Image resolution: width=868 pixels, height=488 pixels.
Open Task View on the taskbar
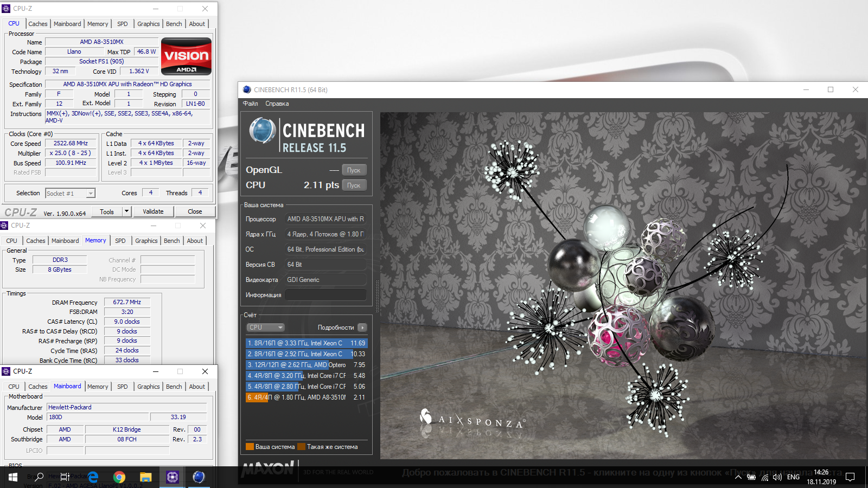coord(65,477)
